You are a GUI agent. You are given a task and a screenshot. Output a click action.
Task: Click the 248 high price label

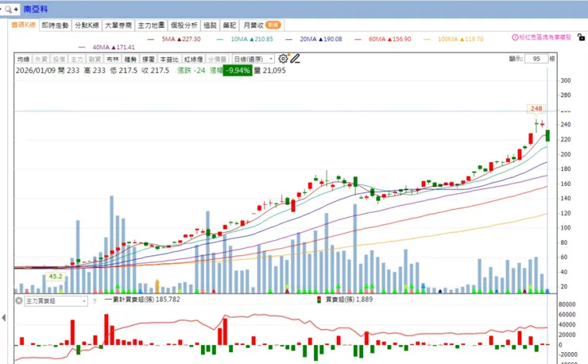[536, 108]
